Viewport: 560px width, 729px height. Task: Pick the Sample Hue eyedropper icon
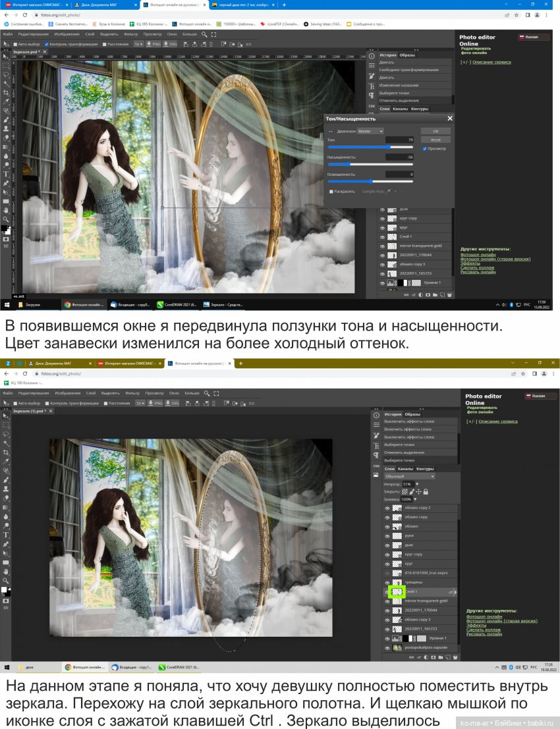[389, 191]
